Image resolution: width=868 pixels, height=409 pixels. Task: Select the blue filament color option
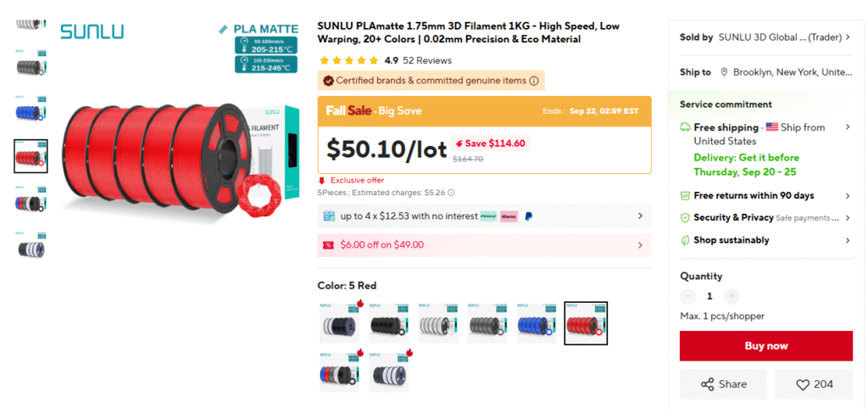tap(537, 323)
